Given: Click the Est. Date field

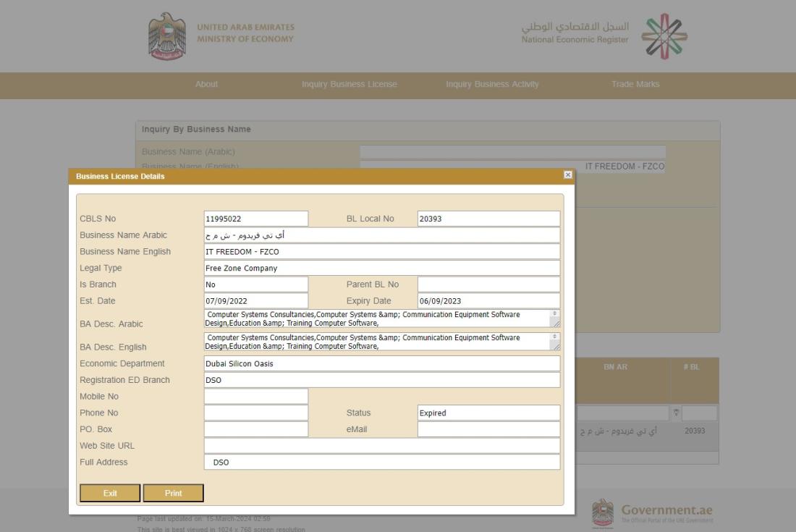Looking at the screenshot, I should pos(256,301).
